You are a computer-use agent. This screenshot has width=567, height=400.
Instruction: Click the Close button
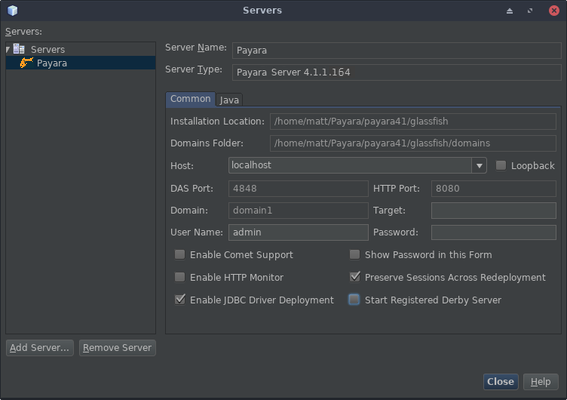point(500,382)
